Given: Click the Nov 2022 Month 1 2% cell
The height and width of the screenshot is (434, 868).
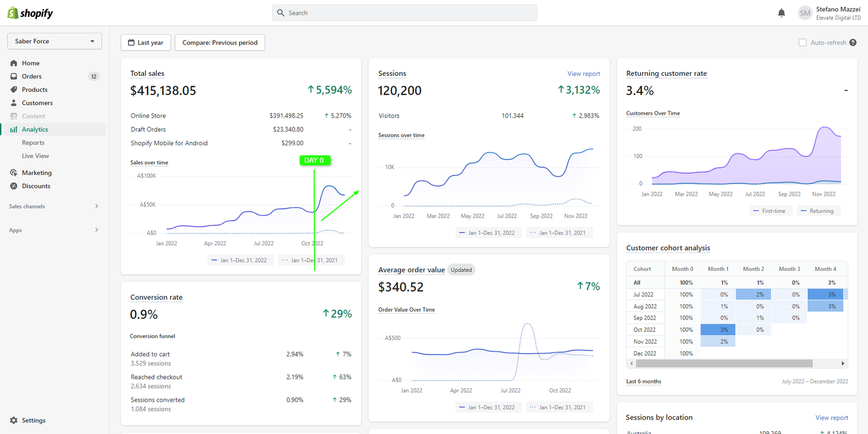Looking at the screenshot, I should coord(718,341).
